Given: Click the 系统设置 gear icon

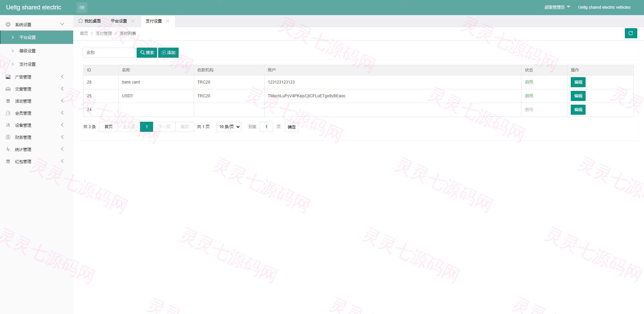Looking at the screenshot, I should 8,24.
